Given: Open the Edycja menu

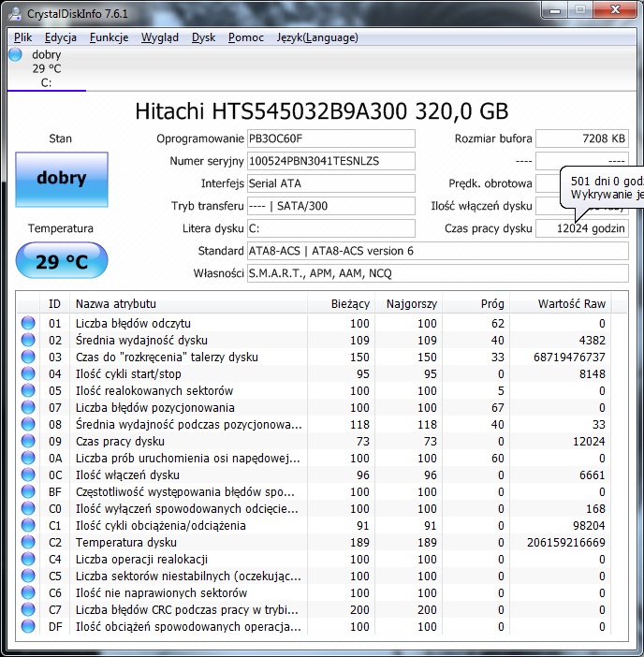Looking at the screenshot, I should click(60, 37).
